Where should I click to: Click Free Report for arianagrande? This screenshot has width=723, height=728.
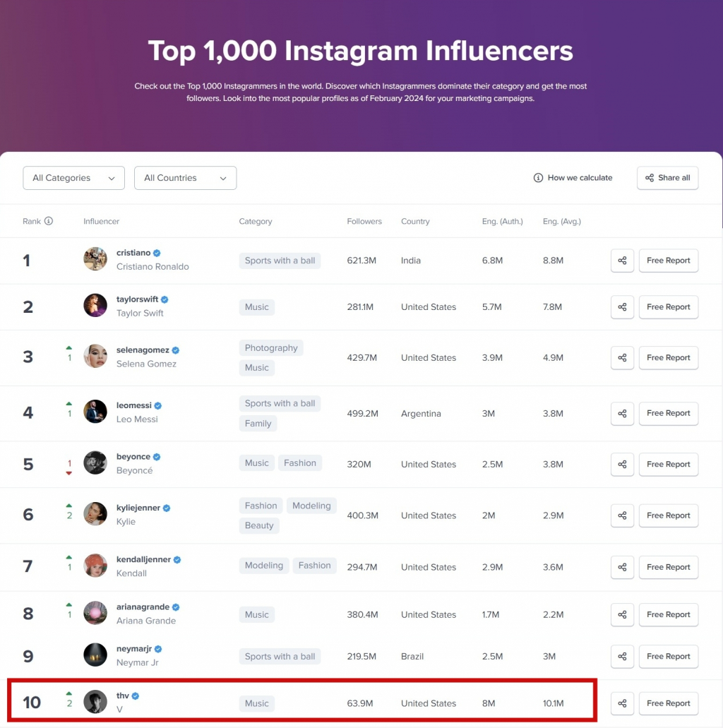pyautogui.click(x=668, y=615)
